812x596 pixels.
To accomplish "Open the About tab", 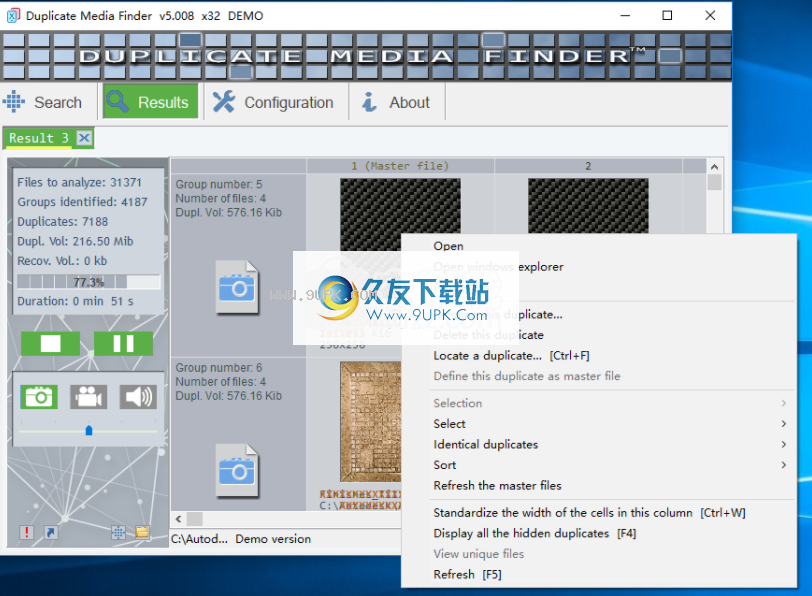I will (x=397, y=102).
